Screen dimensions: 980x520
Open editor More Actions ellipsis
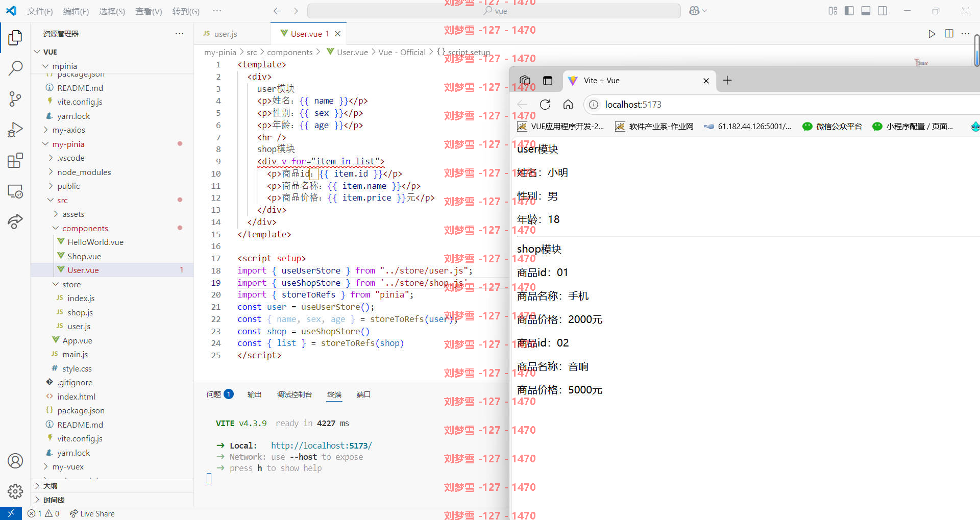965,34
